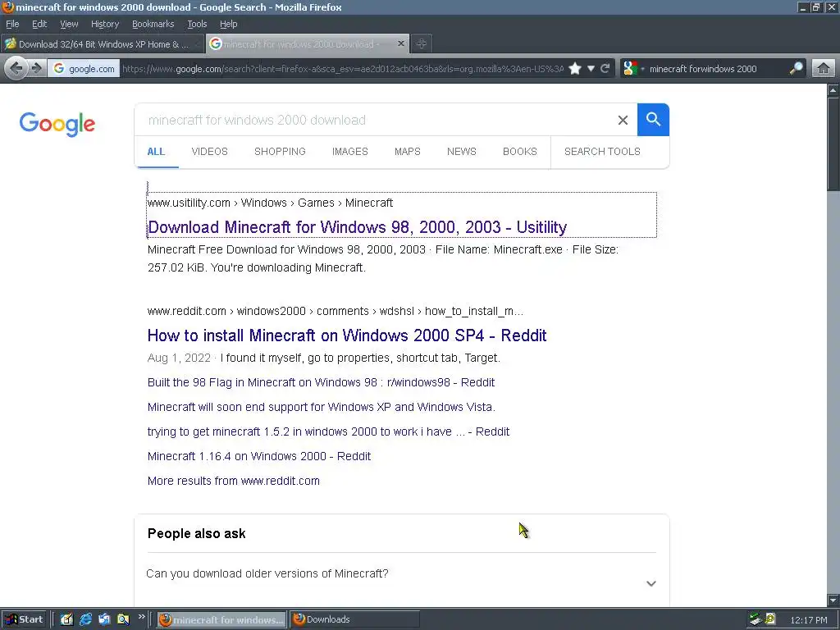840x630 pixels.
Task: Open the Start menu
Action: click(25, 619)
